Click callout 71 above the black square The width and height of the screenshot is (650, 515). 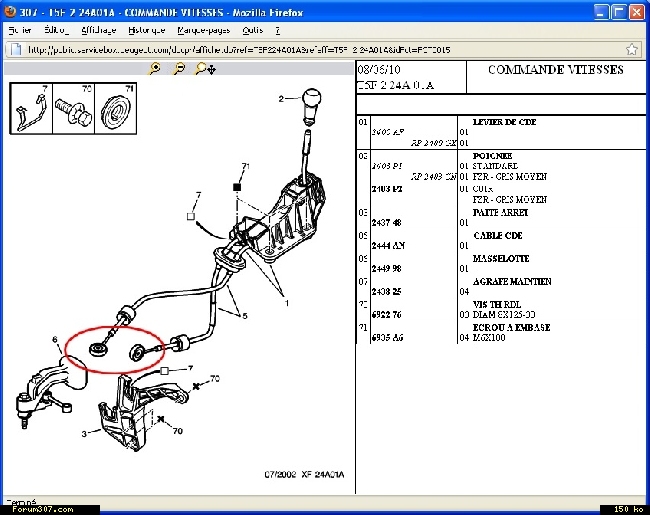click(x=245, y=167)
